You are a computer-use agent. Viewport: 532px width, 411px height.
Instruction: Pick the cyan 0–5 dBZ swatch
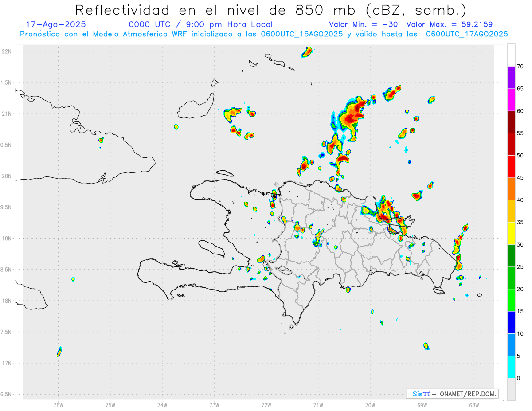click(511, 367)
